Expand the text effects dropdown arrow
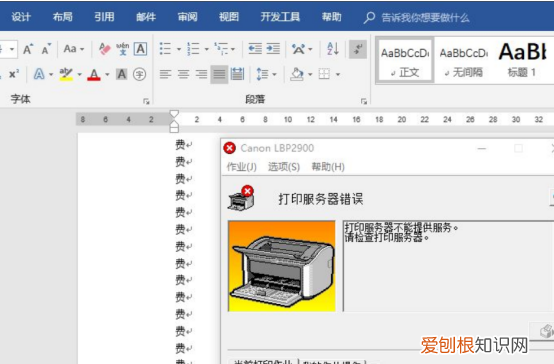Viewport: 554px width, 364px height. pos(51,75)
